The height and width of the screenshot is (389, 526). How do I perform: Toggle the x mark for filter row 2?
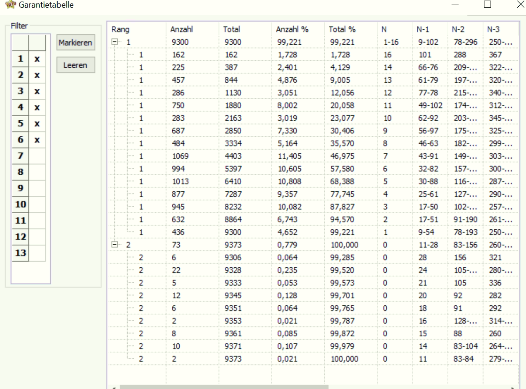37,75
